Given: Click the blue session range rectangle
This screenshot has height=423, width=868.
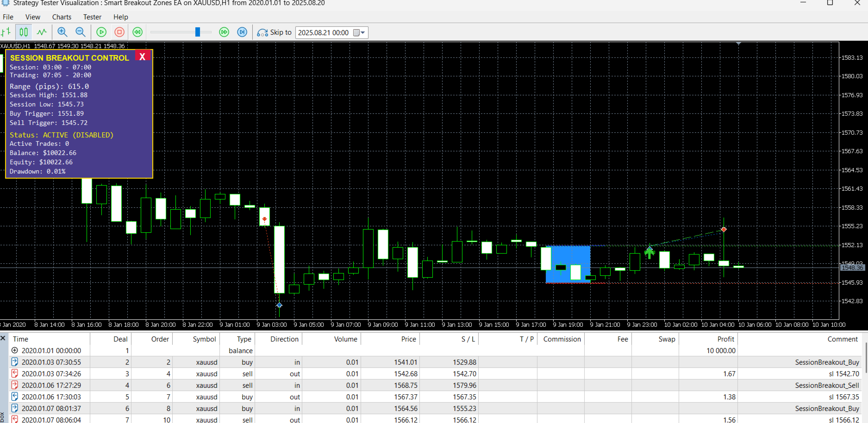Looking at the screenshot, I should [568, 264].
